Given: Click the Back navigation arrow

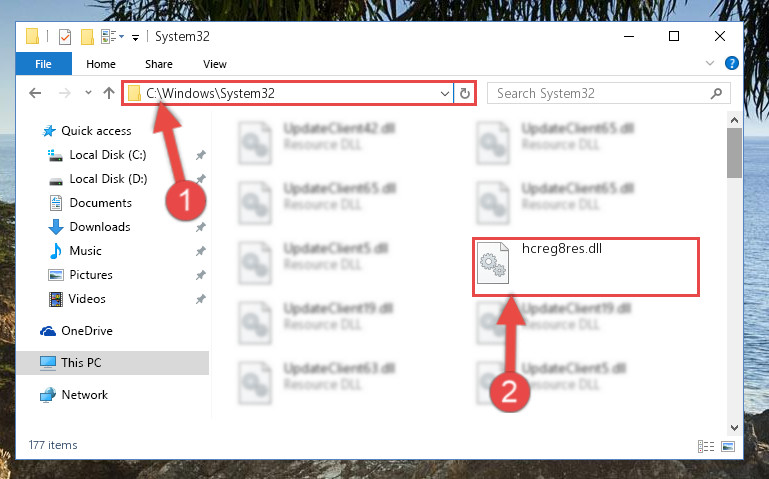Looking at the screenshot, I should click(x=35, y=93).
